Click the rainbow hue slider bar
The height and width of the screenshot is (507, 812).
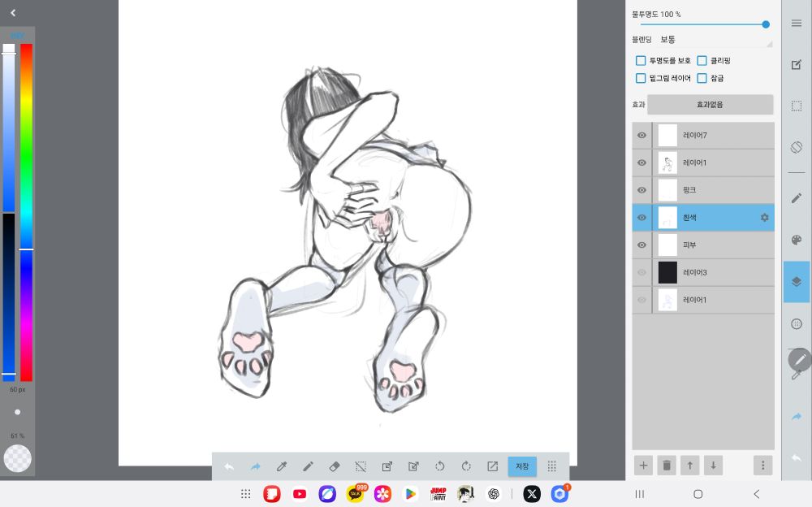(x=27, y=213)
